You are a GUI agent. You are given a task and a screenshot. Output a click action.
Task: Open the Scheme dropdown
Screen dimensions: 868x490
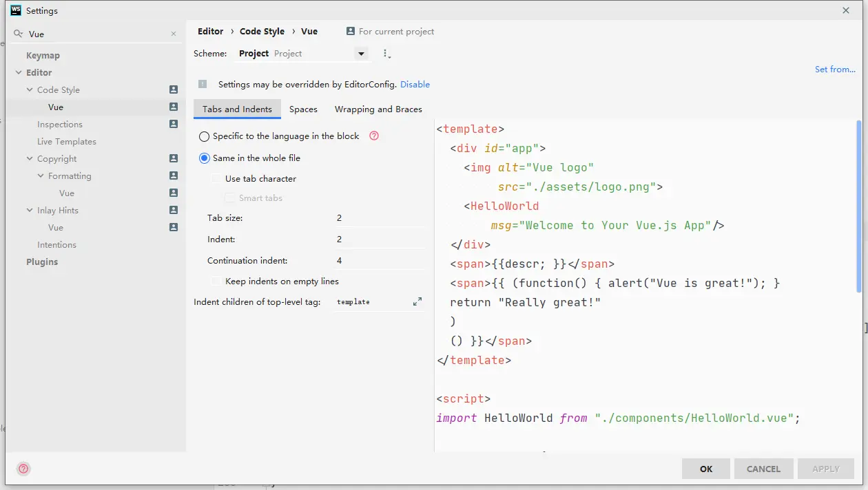(360, 54)
